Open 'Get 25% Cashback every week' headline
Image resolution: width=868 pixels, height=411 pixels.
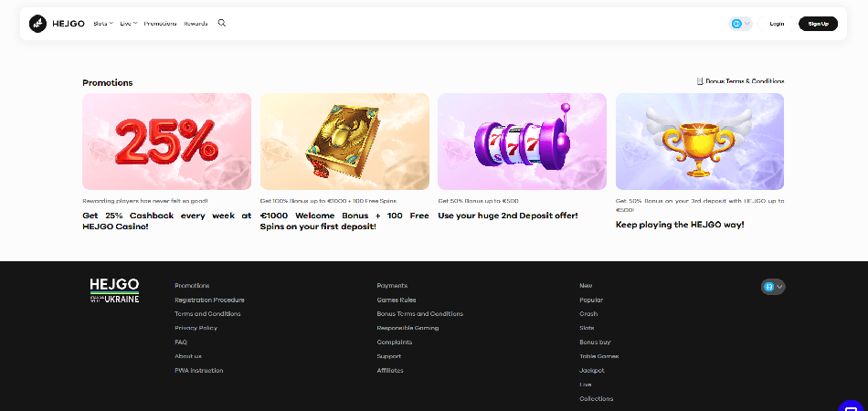(166, 221)
